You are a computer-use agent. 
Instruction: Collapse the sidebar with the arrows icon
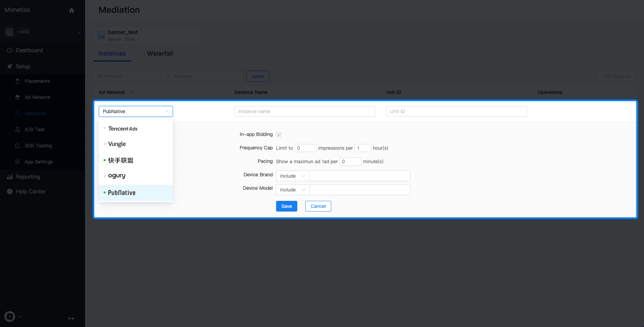[x=71, y=318]
